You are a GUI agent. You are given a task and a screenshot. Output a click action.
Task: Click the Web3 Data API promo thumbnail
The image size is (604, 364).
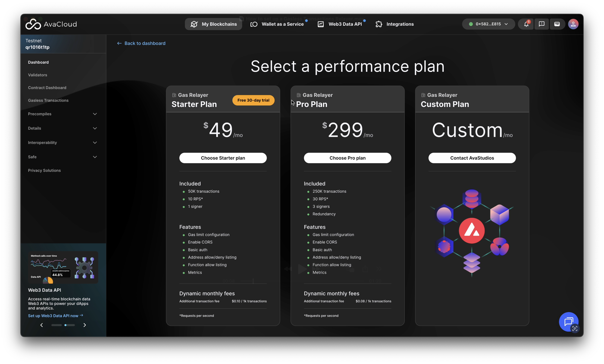[x=63, y=267]
